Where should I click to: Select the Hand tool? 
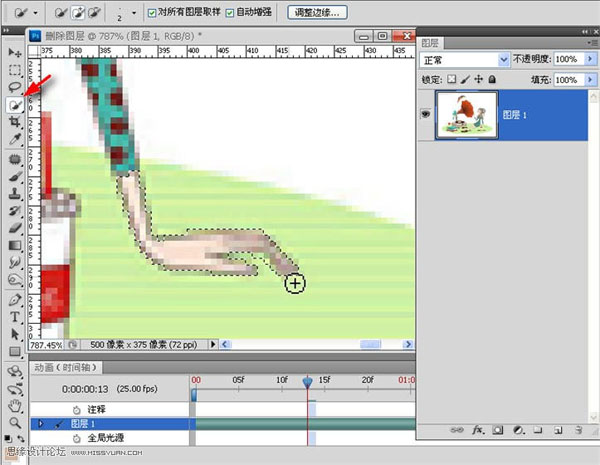(x=15, y=406)
